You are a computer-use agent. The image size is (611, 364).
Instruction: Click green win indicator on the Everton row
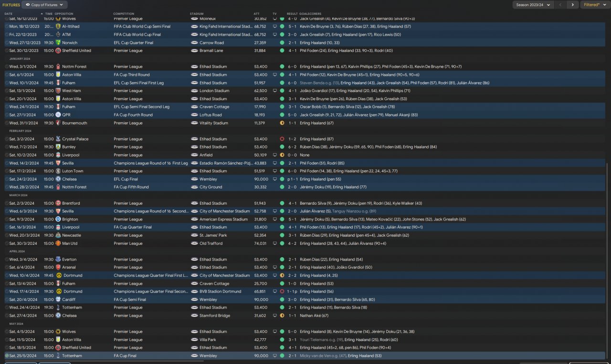pyautogui.click(x=282, y=260)
